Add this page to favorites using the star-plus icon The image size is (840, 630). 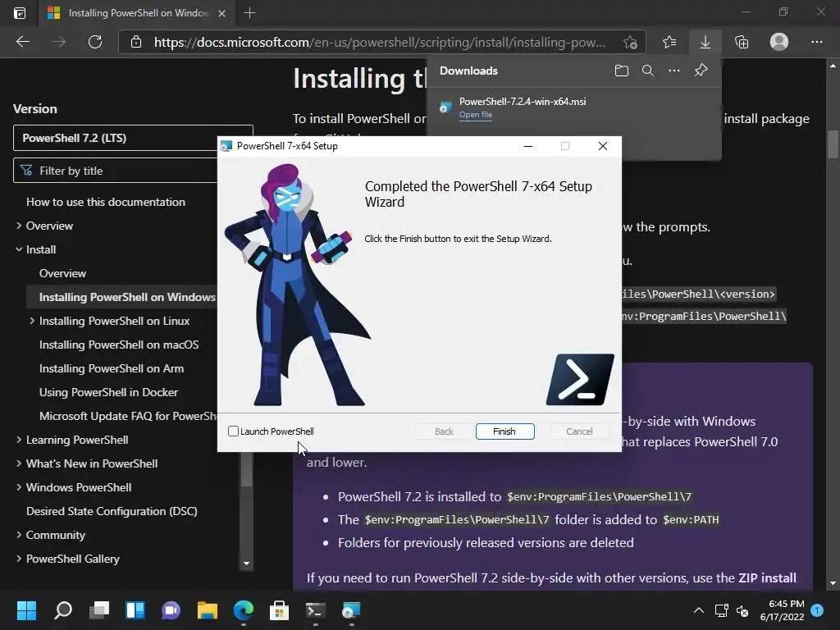tap(630, 42)
